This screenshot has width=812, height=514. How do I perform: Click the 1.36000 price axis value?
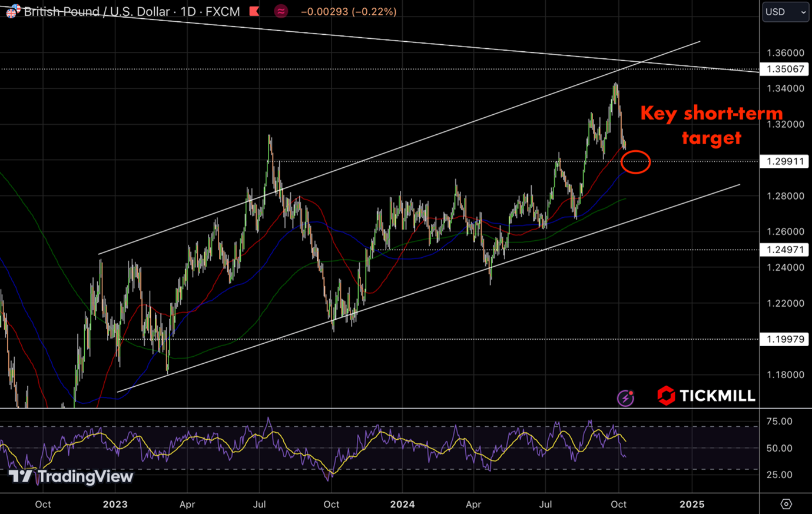pos(786,53)
